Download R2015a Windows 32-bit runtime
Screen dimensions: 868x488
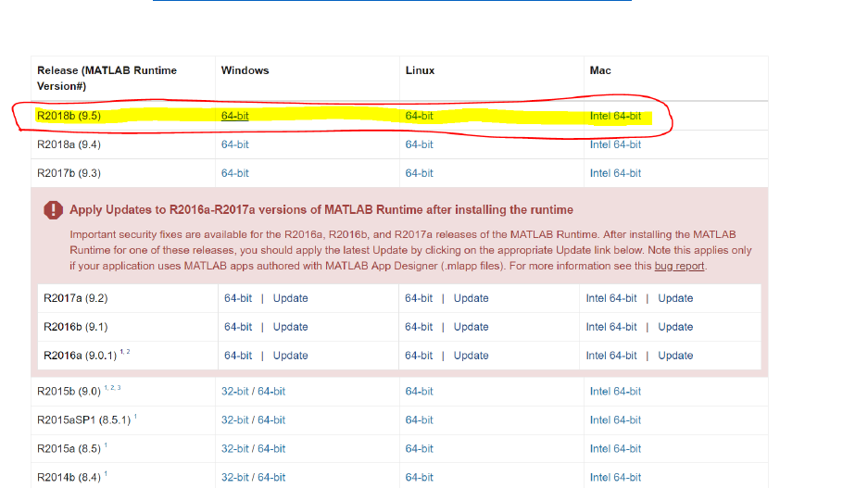(x=234, y=449)
